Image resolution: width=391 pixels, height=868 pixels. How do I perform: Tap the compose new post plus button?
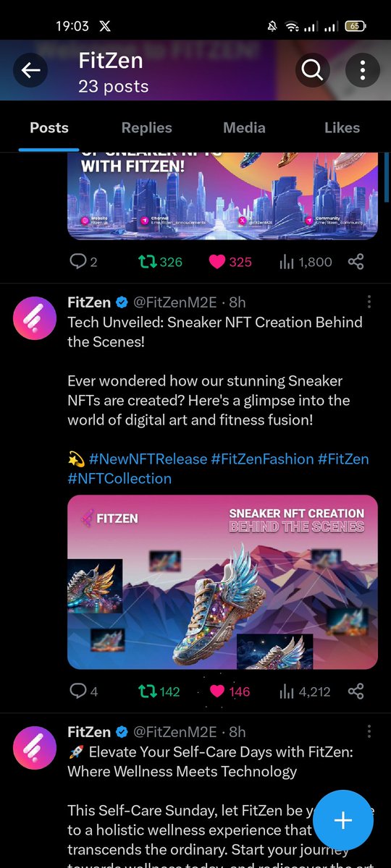pos(343,820)
